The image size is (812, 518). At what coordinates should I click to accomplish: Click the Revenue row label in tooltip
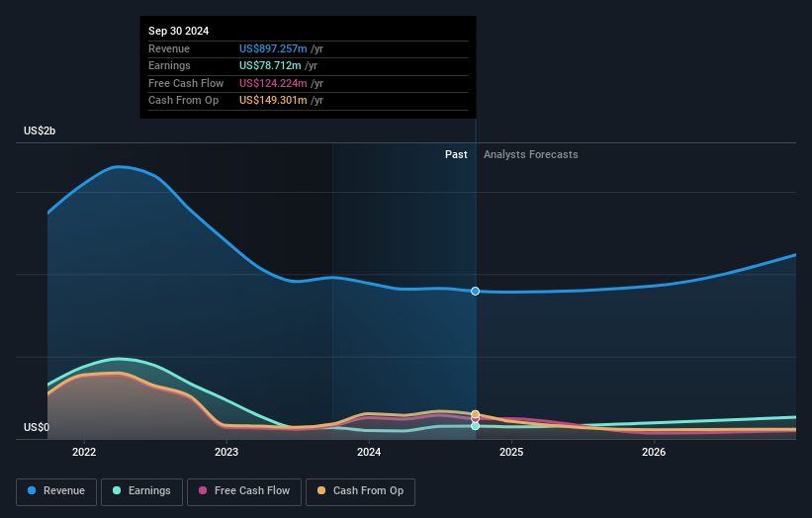[x=169, y=48]
